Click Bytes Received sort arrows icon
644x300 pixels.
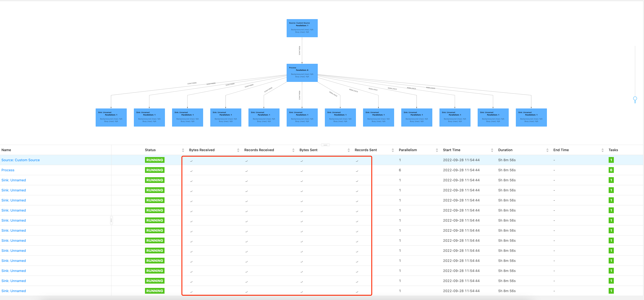tap(238, 150)
